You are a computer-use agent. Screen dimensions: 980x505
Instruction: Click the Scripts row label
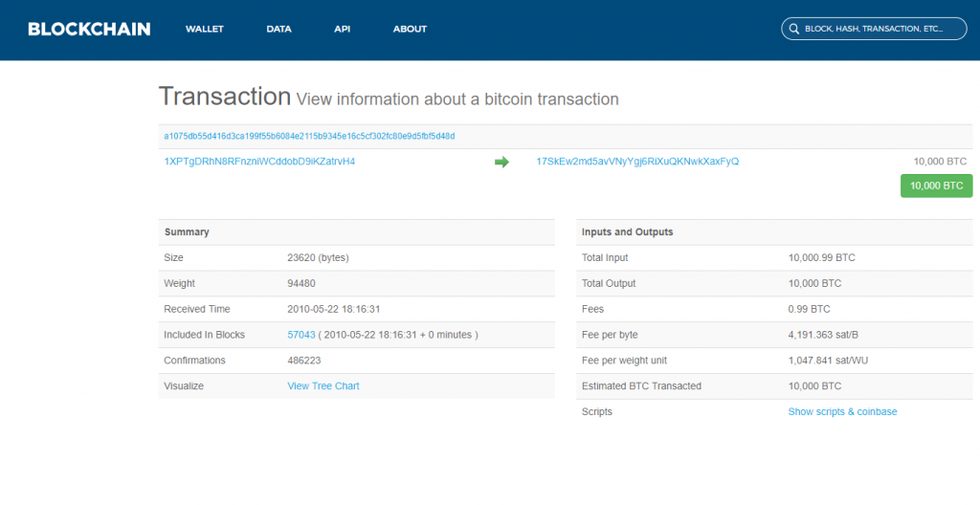tap(597, 411)
